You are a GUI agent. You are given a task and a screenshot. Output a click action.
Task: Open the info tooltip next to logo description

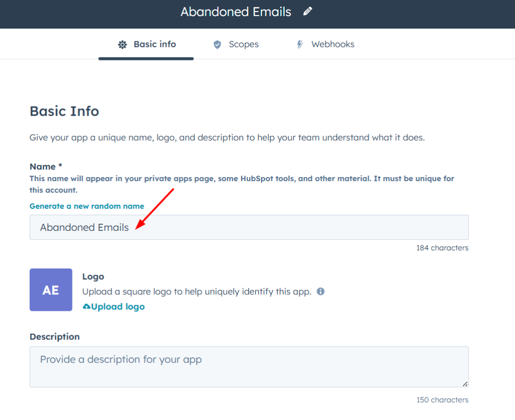(320, 291)
